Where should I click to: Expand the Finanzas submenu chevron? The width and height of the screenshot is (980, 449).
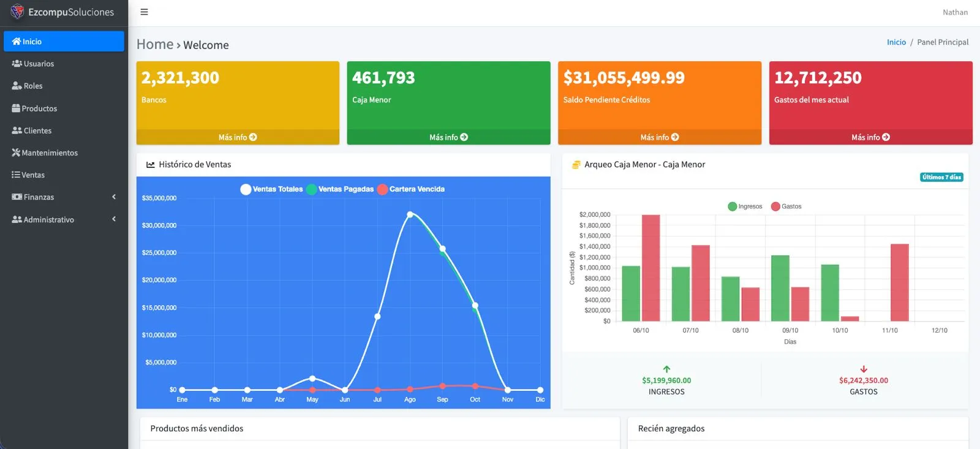click(114, 197)
